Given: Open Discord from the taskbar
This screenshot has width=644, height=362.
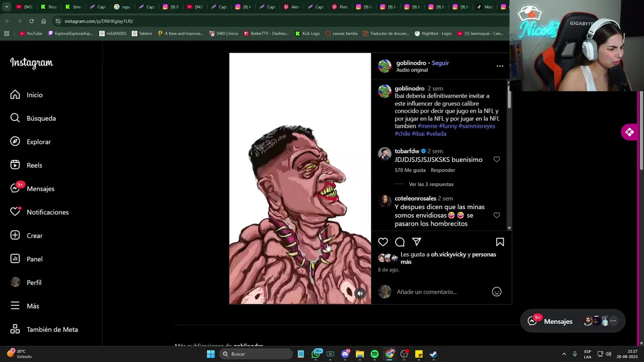Looking at the screenshot, I should (345, 354).
